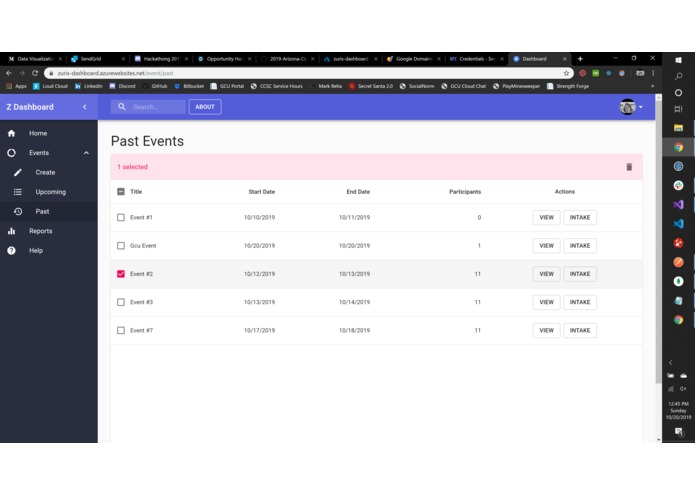
Task: Check the Event #1 row checkbox
Action: 121,218
